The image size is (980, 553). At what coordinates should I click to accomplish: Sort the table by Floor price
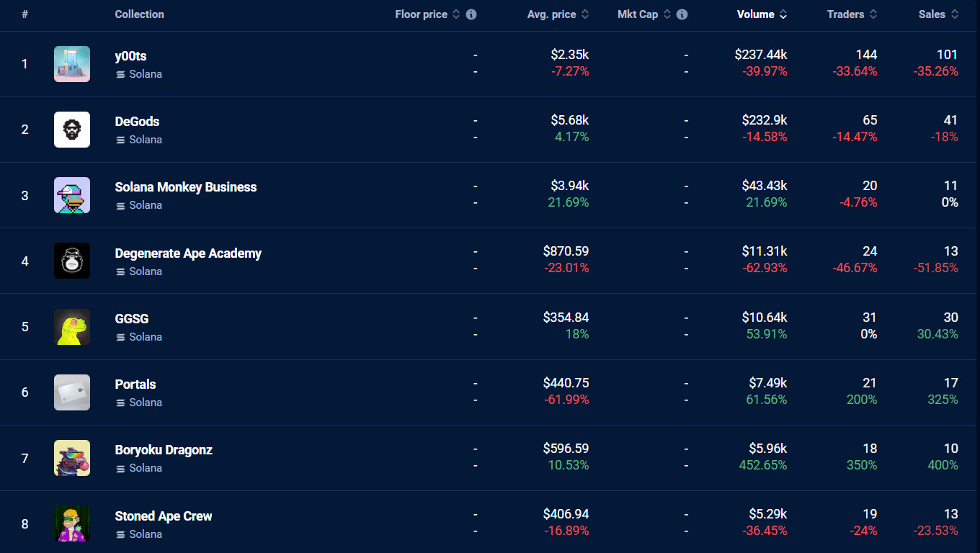[427, 14]
